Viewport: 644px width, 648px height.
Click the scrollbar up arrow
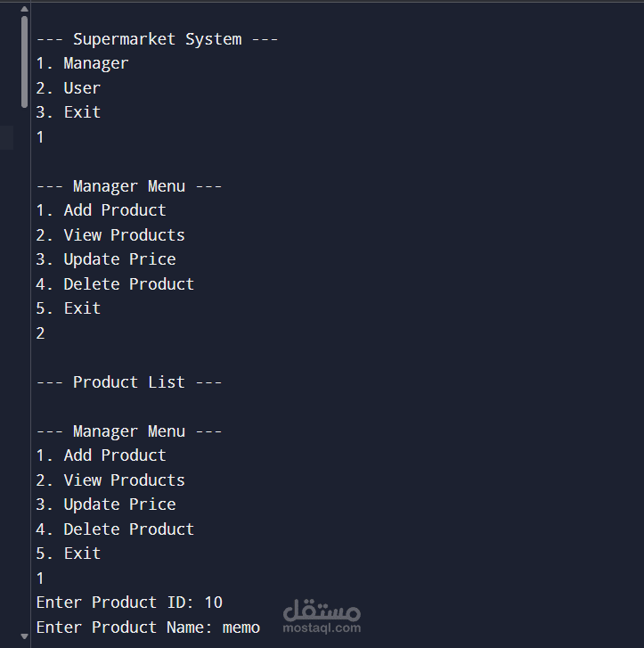(24, 8)
